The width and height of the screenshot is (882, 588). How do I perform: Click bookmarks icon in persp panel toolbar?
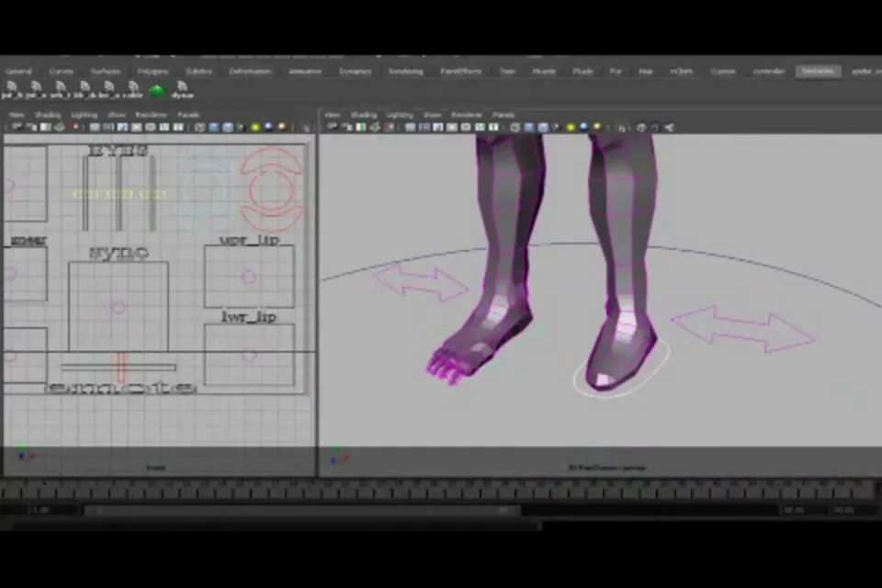(x=361, y=128)
